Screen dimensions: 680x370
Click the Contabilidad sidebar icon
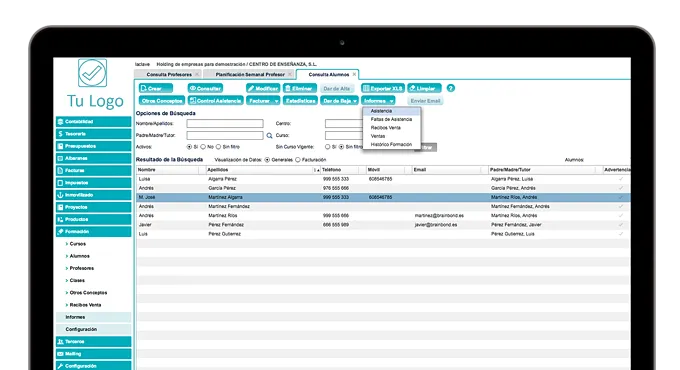(x=60, y=122)
